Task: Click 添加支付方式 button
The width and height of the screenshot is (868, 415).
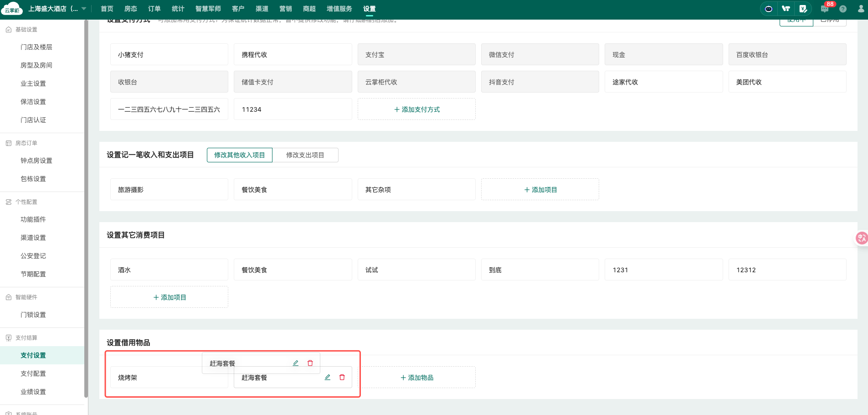Action: tap(416, 109)
